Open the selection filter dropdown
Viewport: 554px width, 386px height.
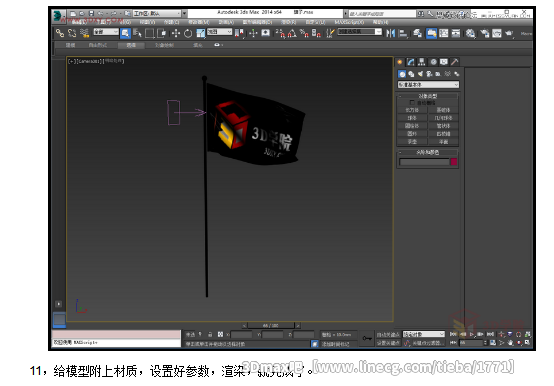[x=106, y=32]
